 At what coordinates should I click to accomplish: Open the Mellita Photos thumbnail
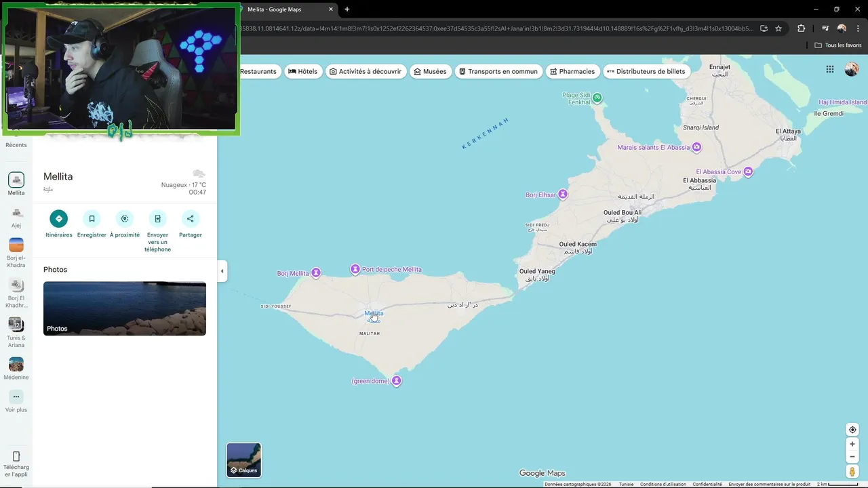[125, 308]
